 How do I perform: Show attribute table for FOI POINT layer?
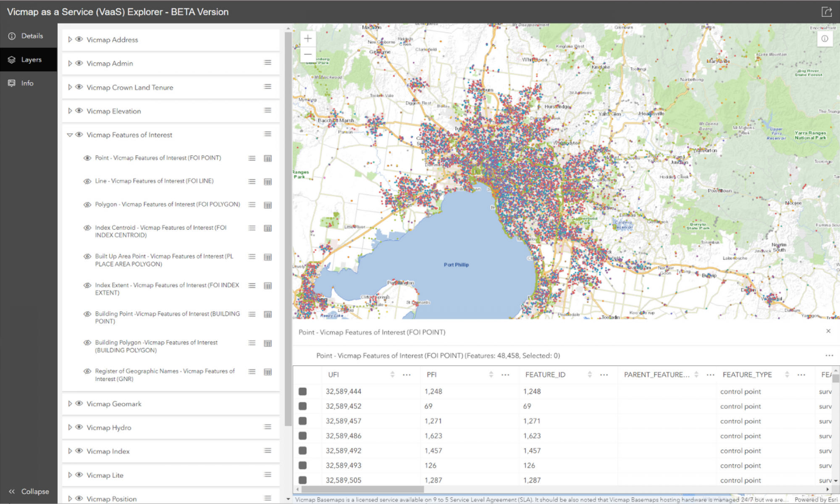[268, 158]
